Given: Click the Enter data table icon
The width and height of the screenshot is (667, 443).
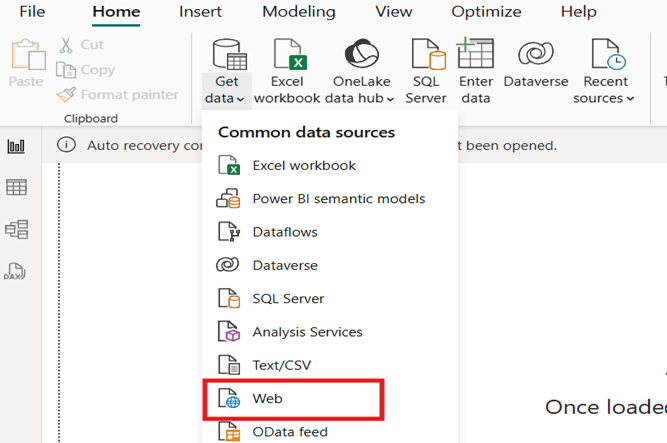Looking at the screenshot, I should point(475,53).
